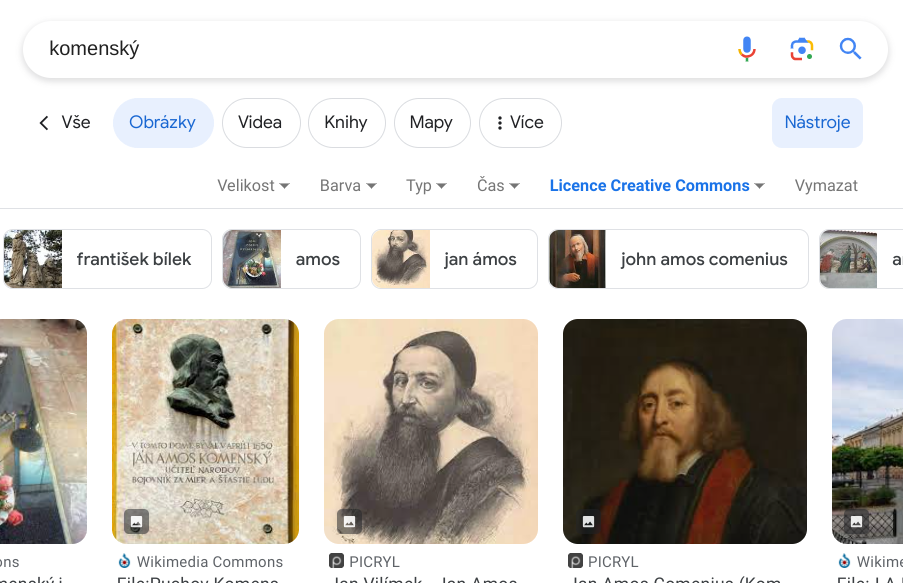Open the Čas time filter dropdown
This screenshot has height=583, width=903.
pyautogui.click(x=498, y=186)
